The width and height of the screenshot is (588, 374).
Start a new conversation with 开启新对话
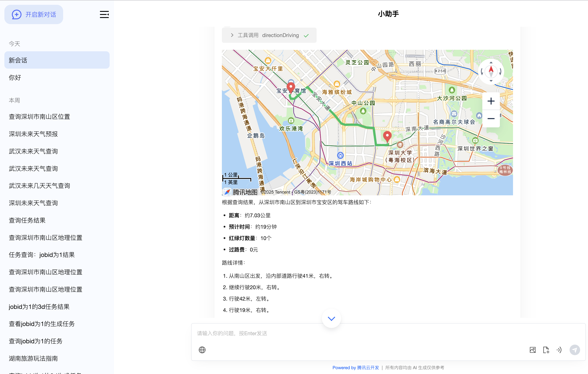coord(34,14)
